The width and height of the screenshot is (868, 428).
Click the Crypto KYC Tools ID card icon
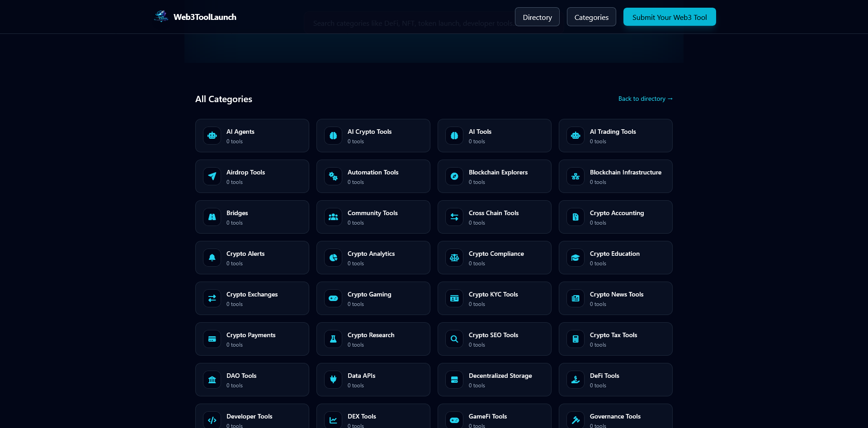(x=454, y=298)
